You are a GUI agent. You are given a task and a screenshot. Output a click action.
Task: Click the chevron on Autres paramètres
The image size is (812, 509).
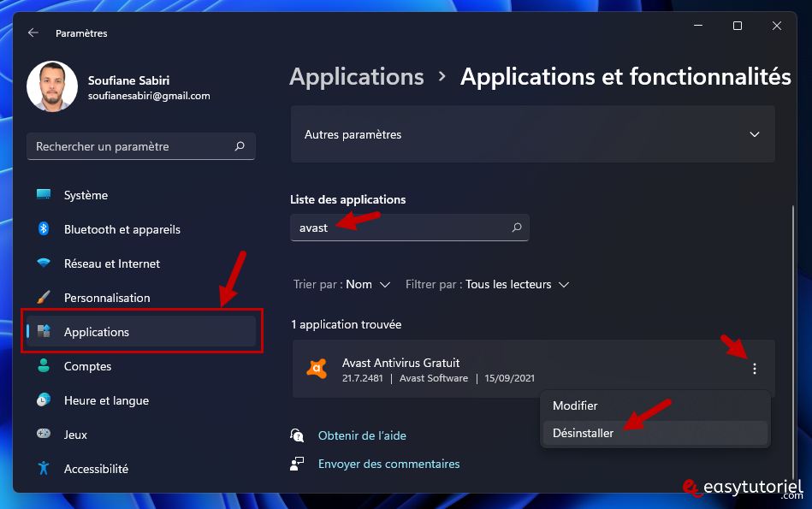click(755, 134)
